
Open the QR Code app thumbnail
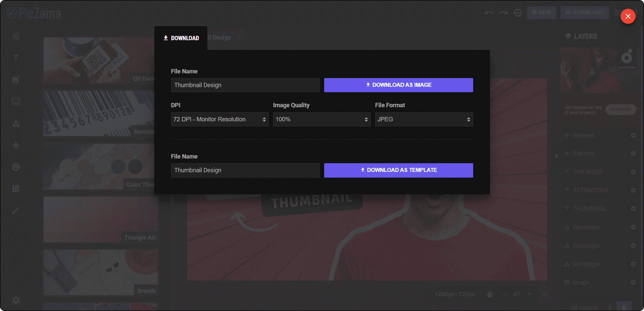pyautogui.click(x=99, y=60)
